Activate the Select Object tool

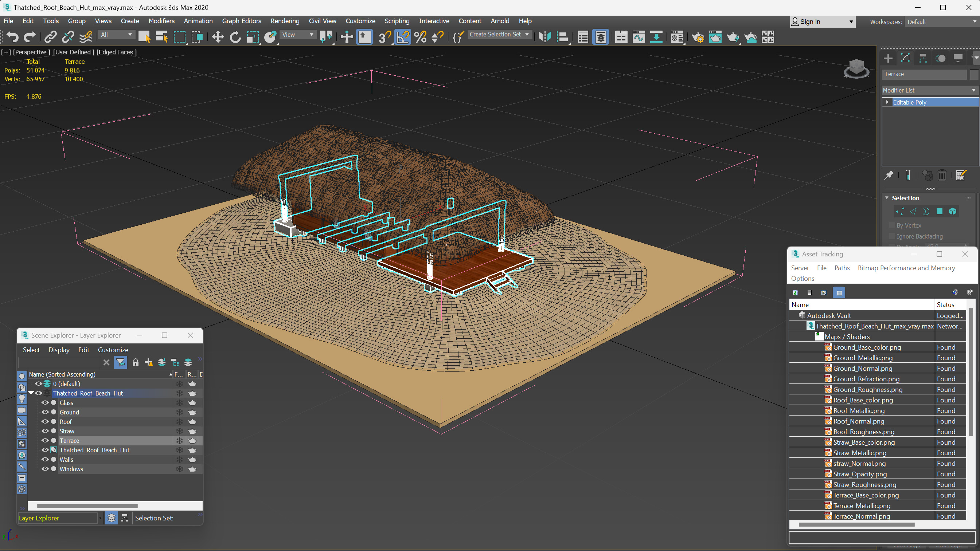pos(144,37)
